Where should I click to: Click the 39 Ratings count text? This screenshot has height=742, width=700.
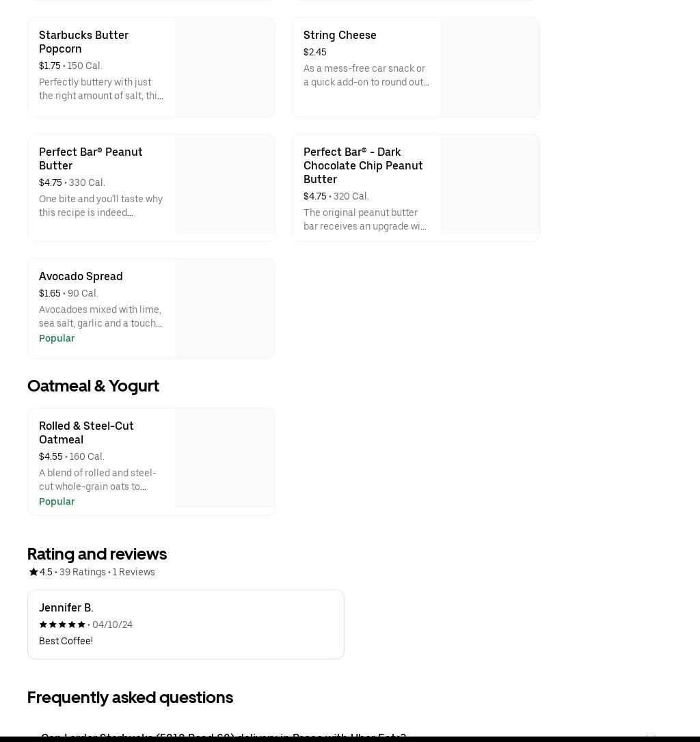83,572
